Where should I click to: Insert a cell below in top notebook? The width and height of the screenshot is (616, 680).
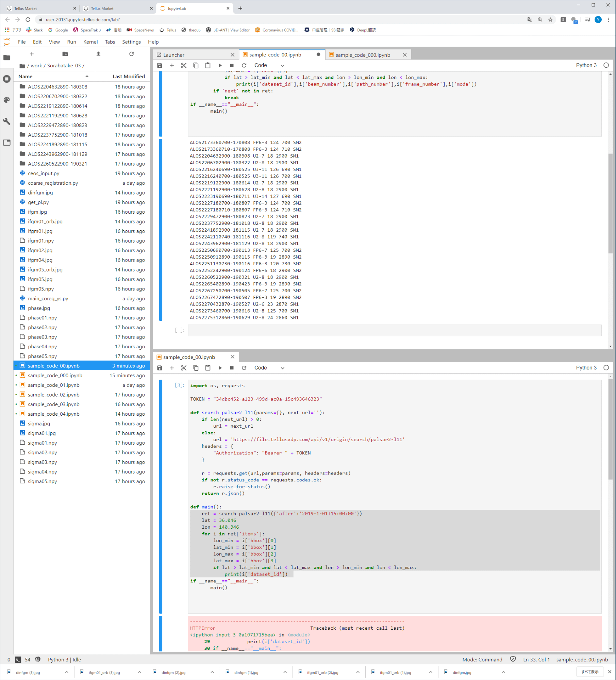[172, 65]
